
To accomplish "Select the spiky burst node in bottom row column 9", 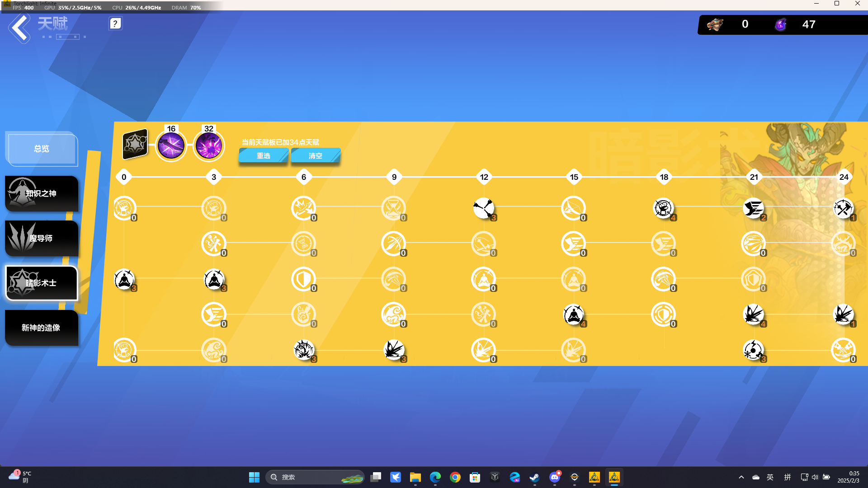I will pos(394,350).
